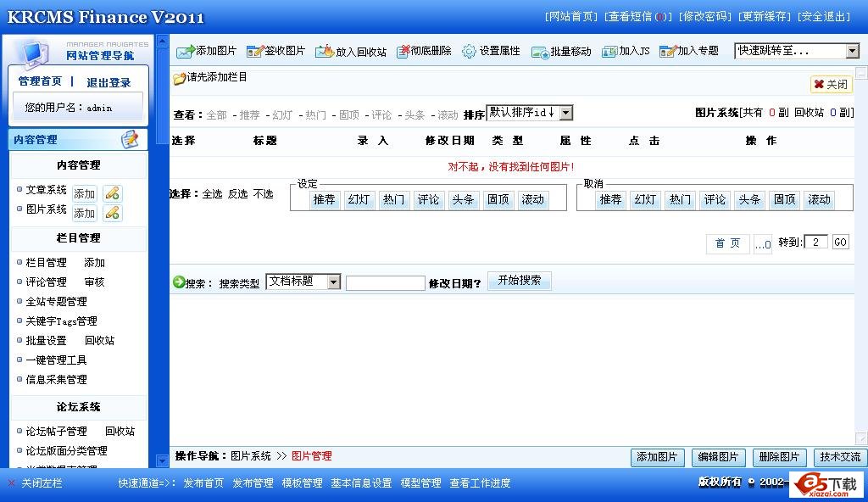
Task: Click the 设置属性 gear icon
Action: 469,52
